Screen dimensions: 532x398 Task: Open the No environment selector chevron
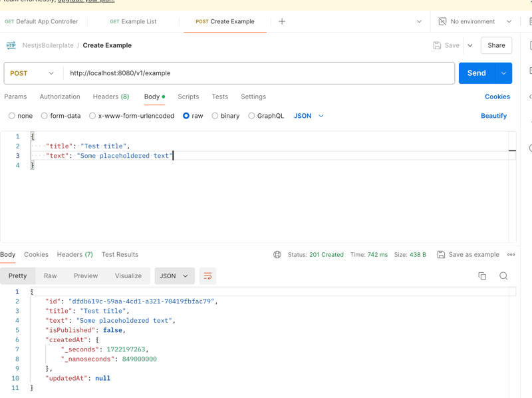pyautogui.click(x=509, y=21)
